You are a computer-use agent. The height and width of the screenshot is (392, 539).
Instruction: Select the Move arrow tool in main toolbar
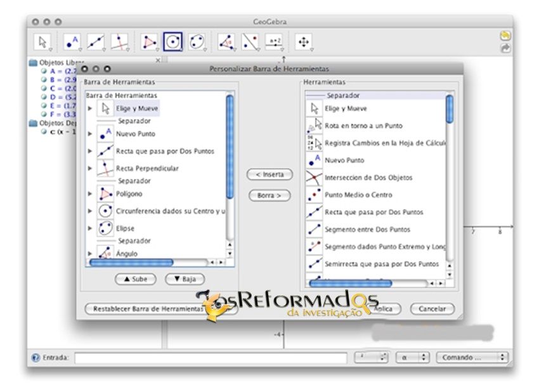tap(43, 42)
